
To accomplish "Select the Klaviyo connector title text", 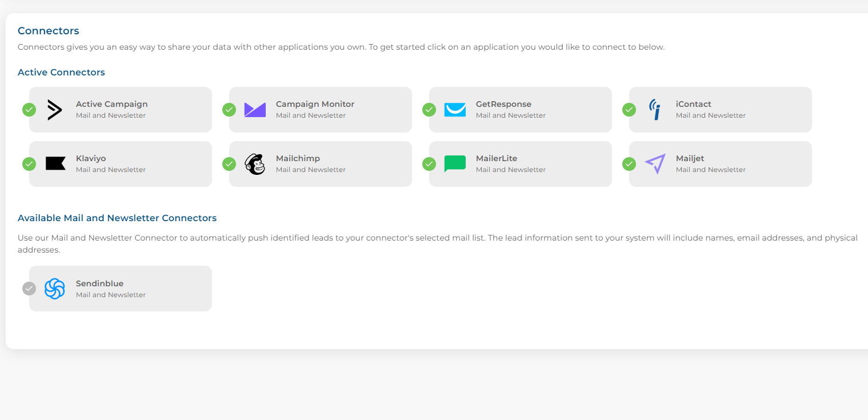I will 91,158.
